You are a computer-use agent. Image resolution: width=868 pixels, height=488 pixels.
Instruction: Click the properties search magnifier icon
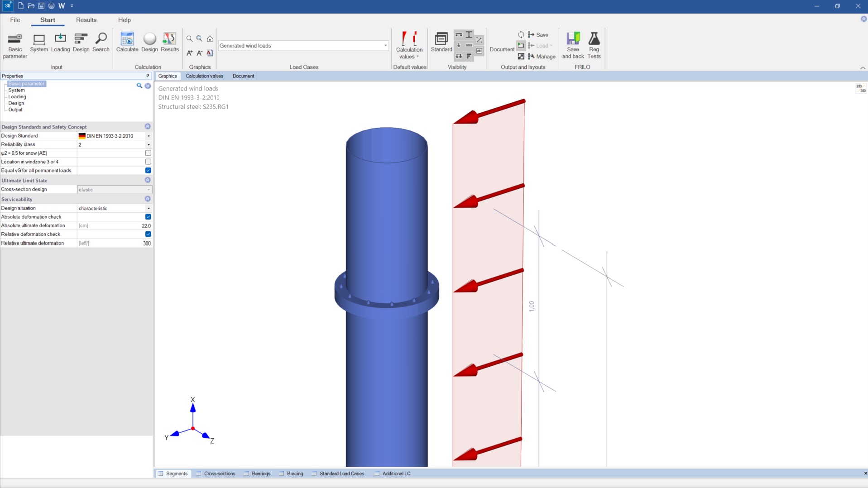(x=139, y=86)
